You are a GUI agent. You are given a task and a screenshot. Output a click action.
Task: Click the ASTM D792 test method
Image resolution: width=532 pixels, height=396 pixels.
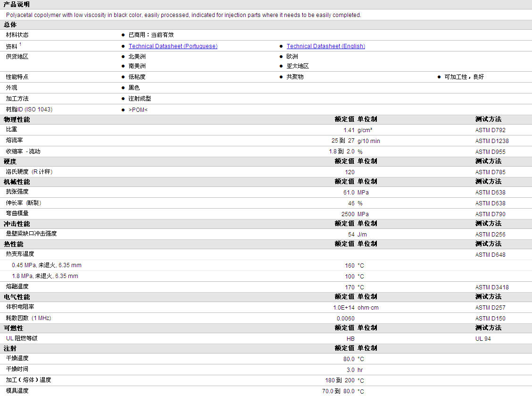click(x=490, y=130)
